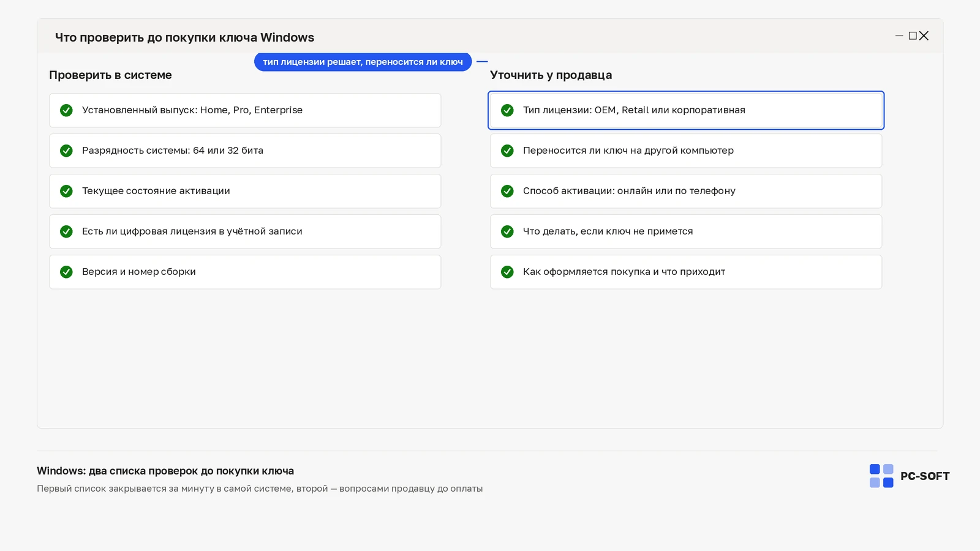The width and height of the screenshot is (980, 551).
Task: Select 'Переносится ли ключ на другой компьютер' text
Action: 628,151
